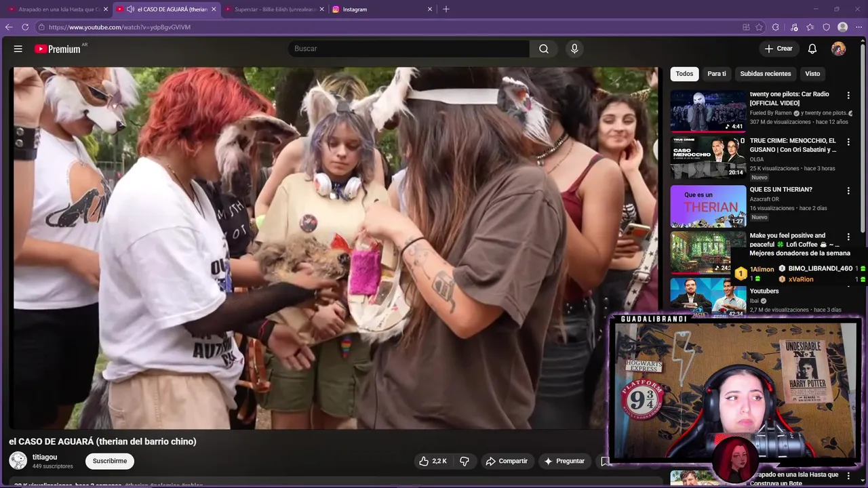
Task: Go back with the browser arrow
Action: pyautogui.click(x=9, y=27)
